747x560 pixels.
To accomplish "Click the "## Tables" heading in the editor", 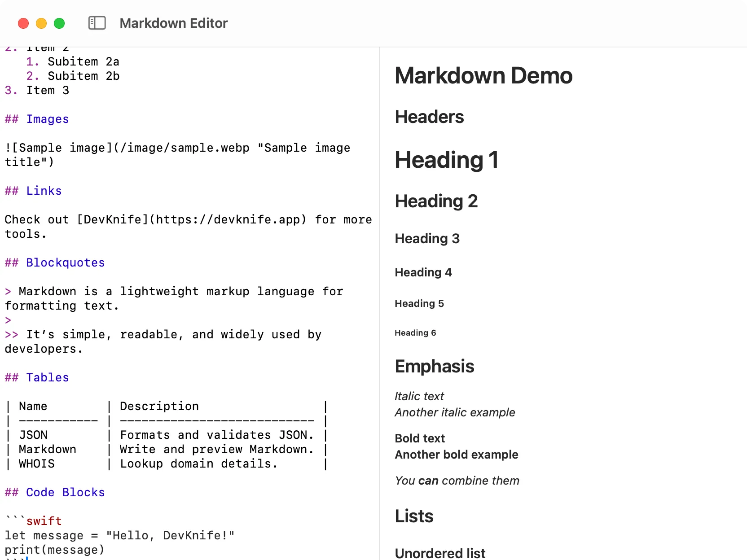I will [x=36, y=377].
